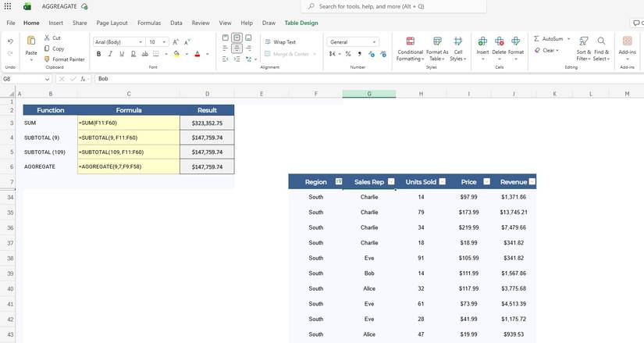The image size is (644, 343).
Task: Decrease decimal places icon
Action: point(383,54)
